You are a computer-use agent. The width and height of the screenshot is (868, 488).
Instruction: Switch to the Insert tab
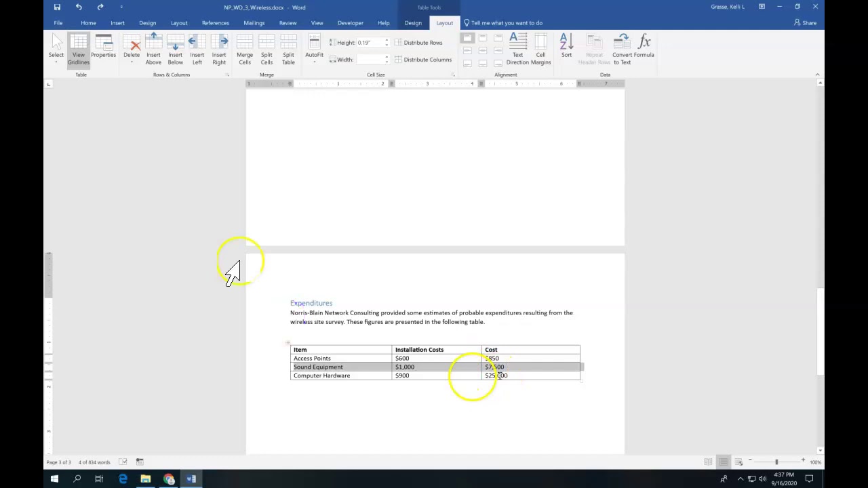click(x=117, y=22)
